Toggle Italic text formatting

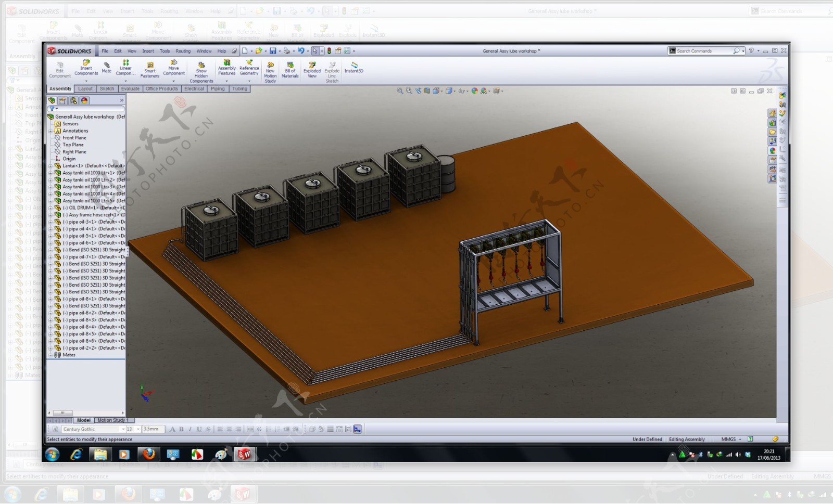pyautogui.click(x=190, y=429)
